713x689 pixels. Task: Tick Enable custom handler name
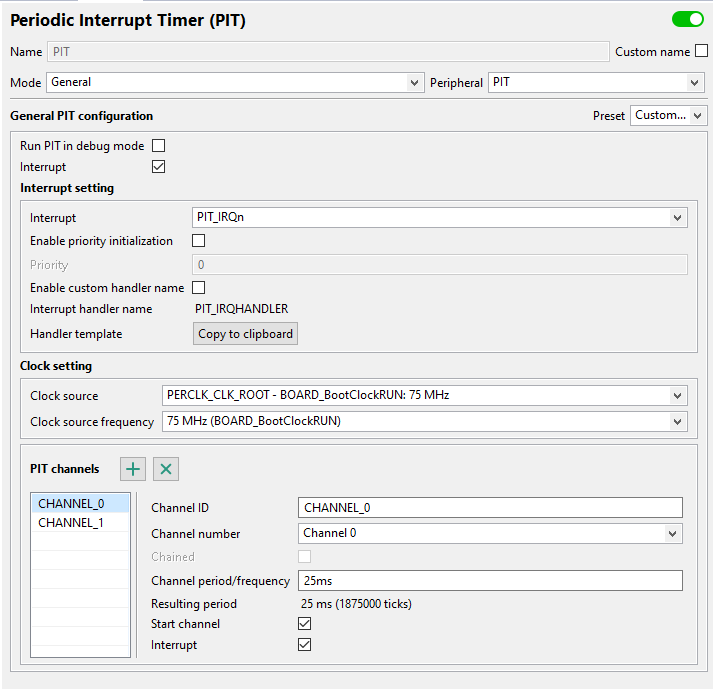pos(198,288)
